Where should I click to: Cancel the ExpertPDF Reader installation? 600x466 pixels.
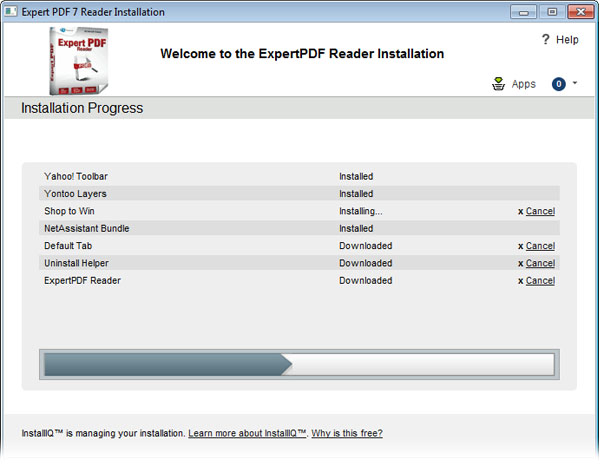coord(540,281)
